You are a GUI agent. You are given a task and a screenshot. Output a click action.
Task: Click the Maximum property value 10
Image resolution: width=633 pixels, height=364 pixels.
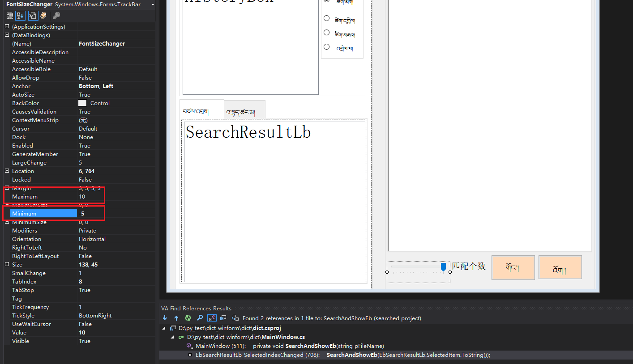pyautogui.click(x=116, y=196)
